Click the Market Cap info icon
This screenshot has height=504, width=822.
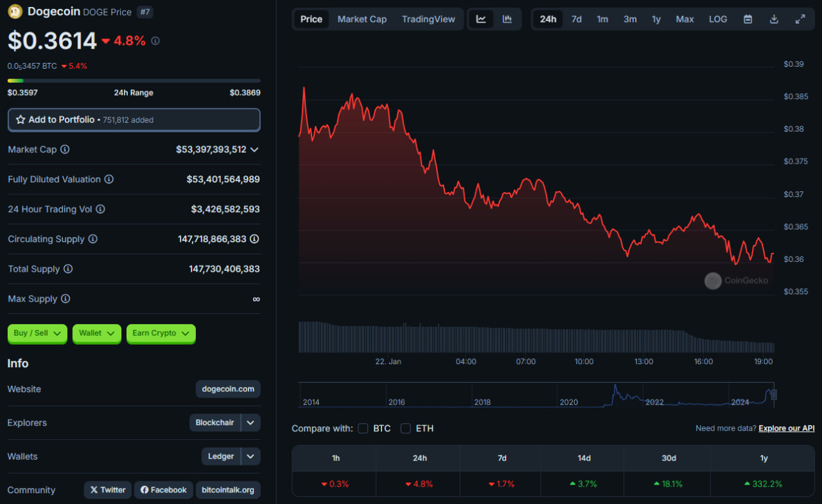[x=65, y=150]
